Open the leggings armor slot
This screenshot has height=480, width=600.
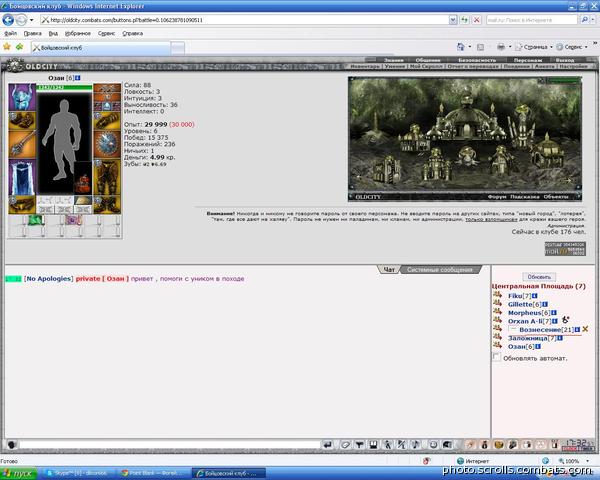[107, 177]
